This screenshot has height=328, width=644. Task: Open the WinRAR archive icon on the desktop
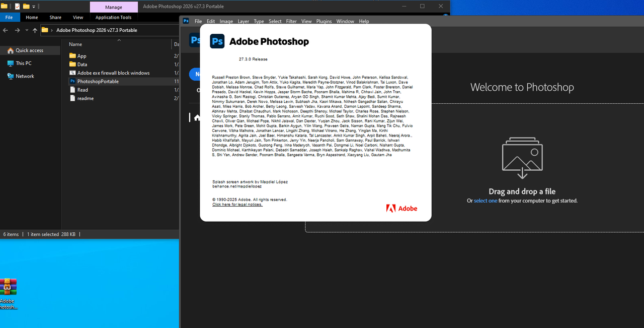8,287
